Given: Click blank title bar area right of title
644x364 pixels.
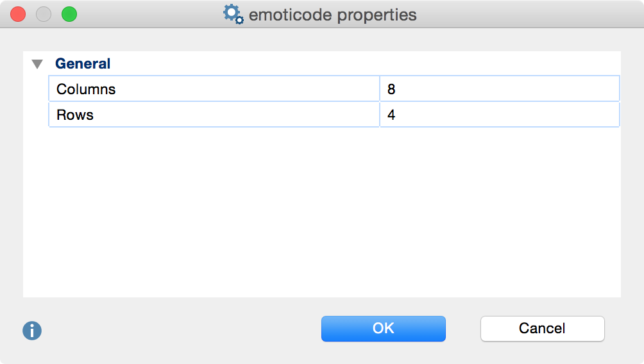Looking at the screenshot, I should 526,14.
